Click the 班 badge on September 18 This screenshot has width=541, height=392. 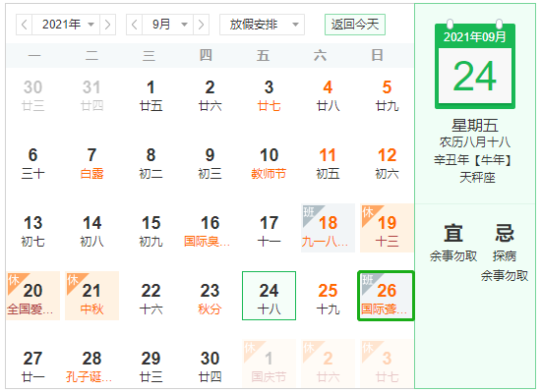pyautogui.click(x=309, y=212)
